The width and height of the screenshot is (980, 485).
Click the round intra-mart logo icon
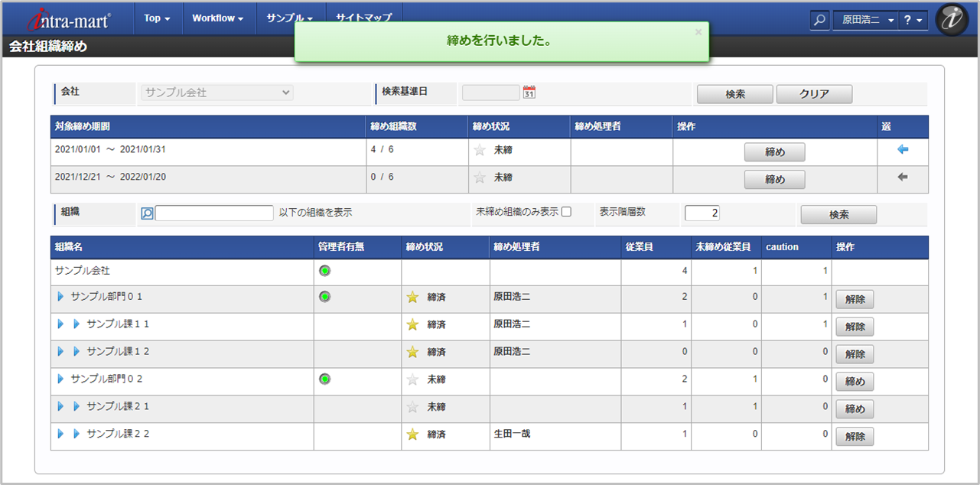(952, 20)
